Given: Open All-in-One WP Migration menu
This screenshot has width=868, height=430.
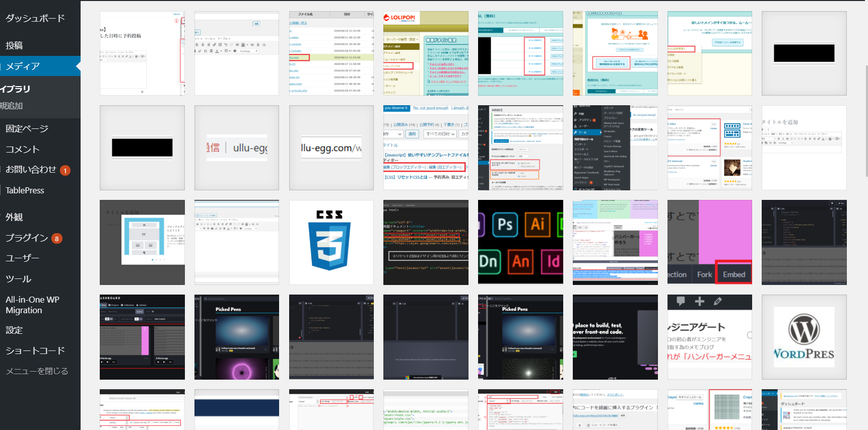Looking at the screenshot, I should [x=32, y=305].
